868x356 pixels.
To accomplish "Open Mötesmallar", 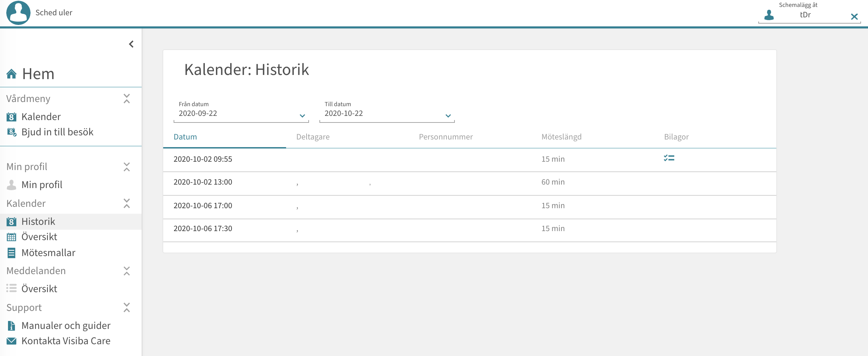I will pyautogui.click(x=48, y=253).
